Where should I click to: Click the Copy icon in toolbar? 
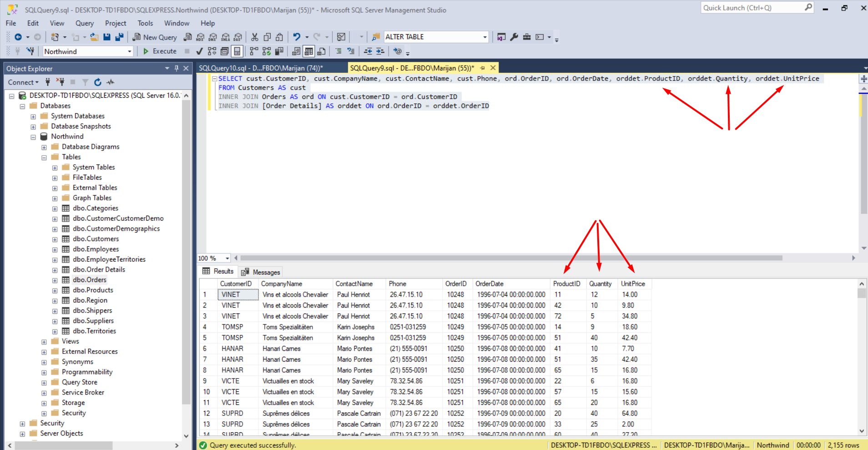coord(267,37)
